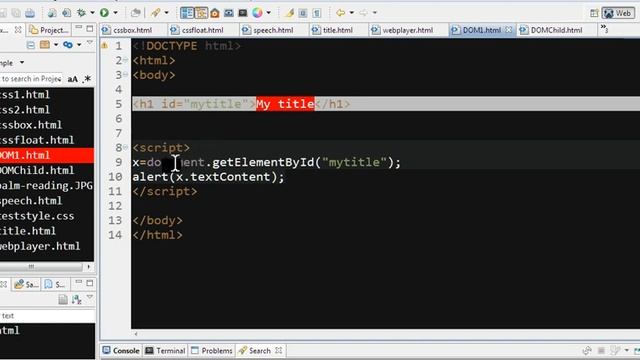Toggle the regular expression asterisk search option
The image size is (640, 360).
87,79
